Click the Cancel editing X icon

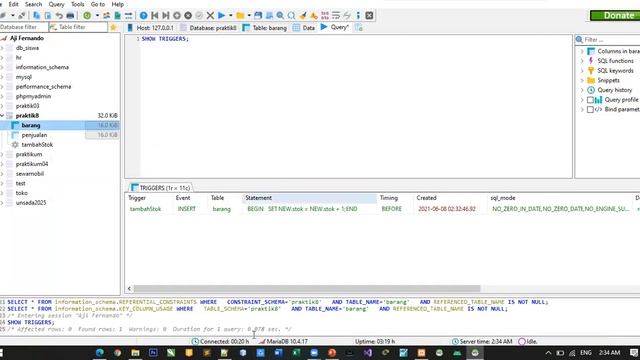[x=210, y=16]
